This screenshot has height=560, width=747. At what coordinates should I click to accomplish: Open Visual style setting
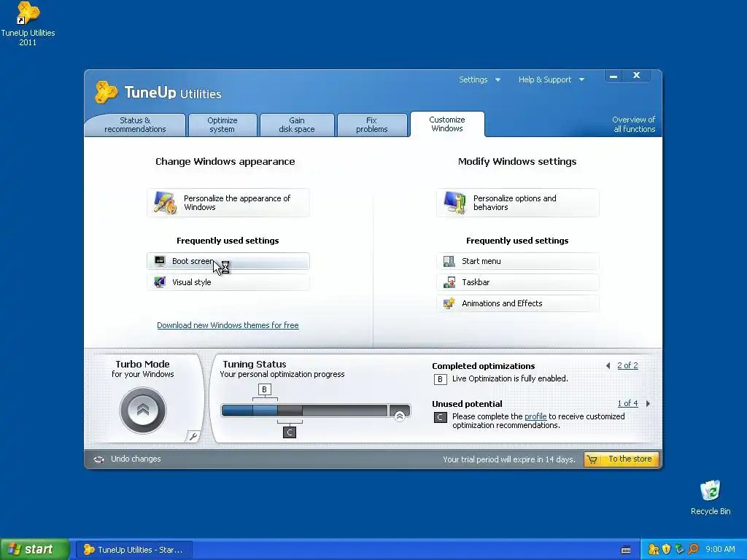(x=228, y=282)
